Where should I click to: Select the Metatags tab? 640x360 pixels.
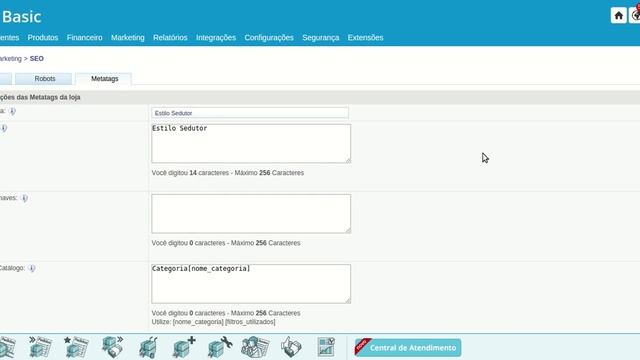click(x=104, y=79)
